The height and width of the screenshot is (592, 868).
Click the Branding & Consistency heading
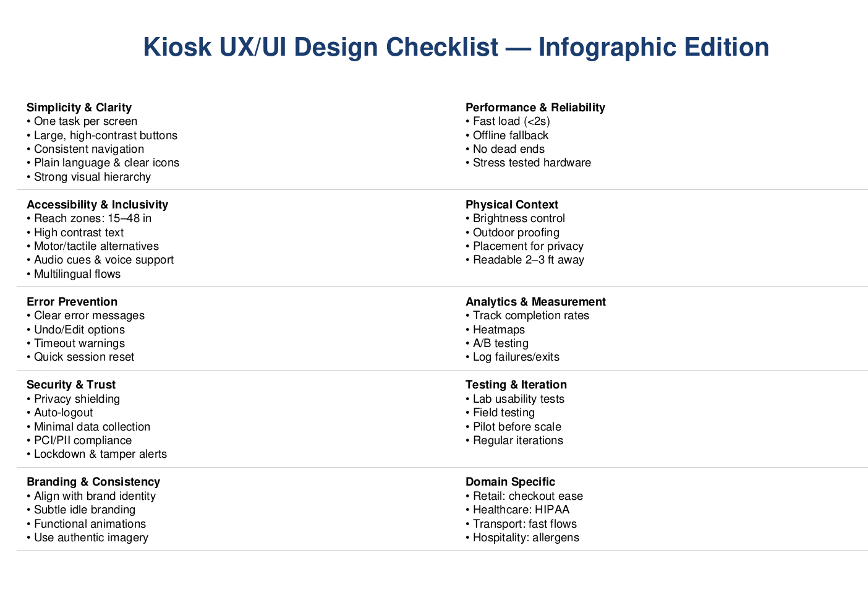(93, 482)
